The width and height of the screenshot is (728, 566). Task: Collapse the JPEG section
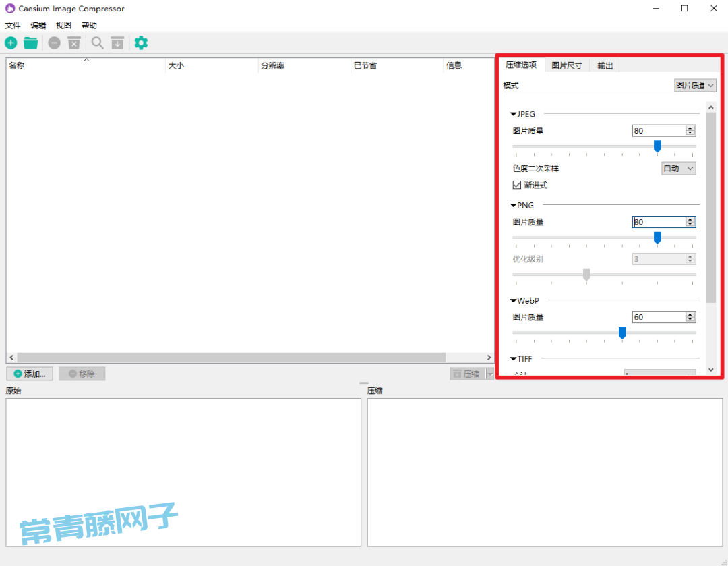(514, 114)
